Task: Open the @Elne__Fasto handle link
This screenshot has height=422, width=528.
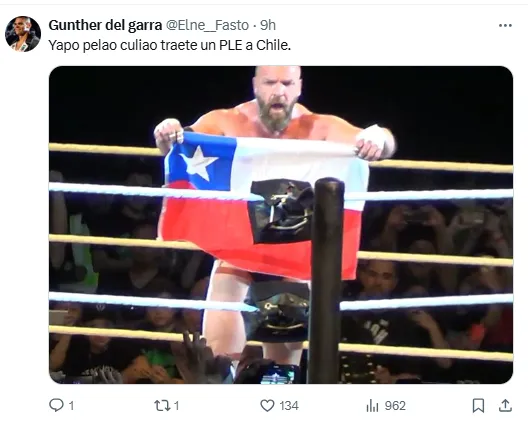Action: pyautogui.click(x=208, y=25)
